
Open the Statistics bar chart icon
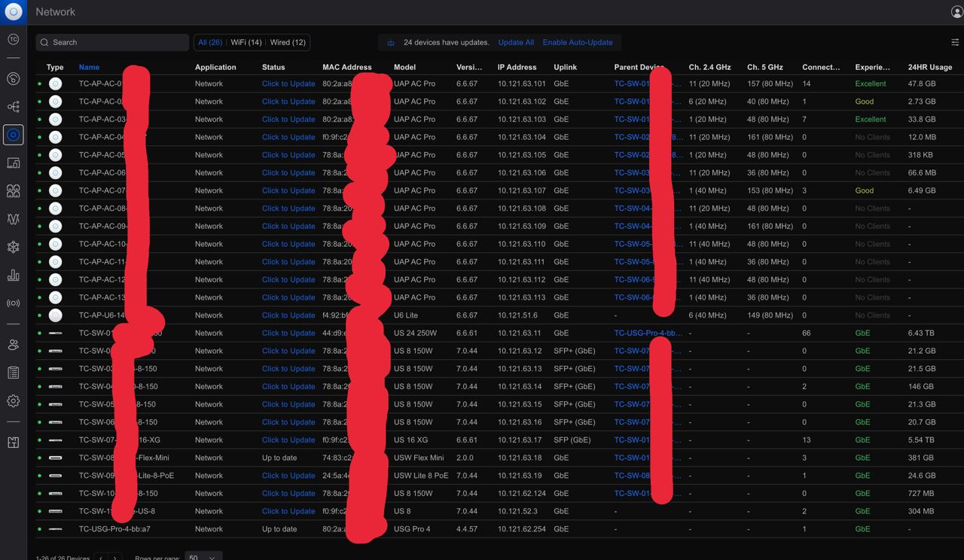13,275
